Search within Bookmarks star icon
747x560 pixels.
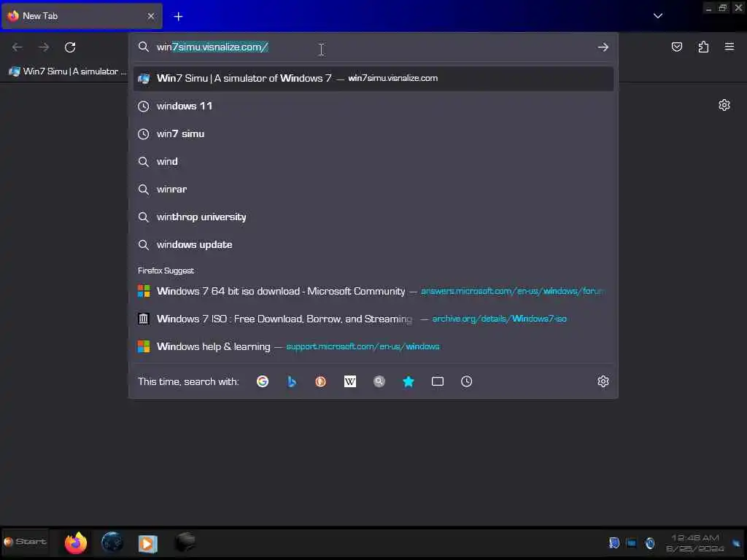[409, 381]
